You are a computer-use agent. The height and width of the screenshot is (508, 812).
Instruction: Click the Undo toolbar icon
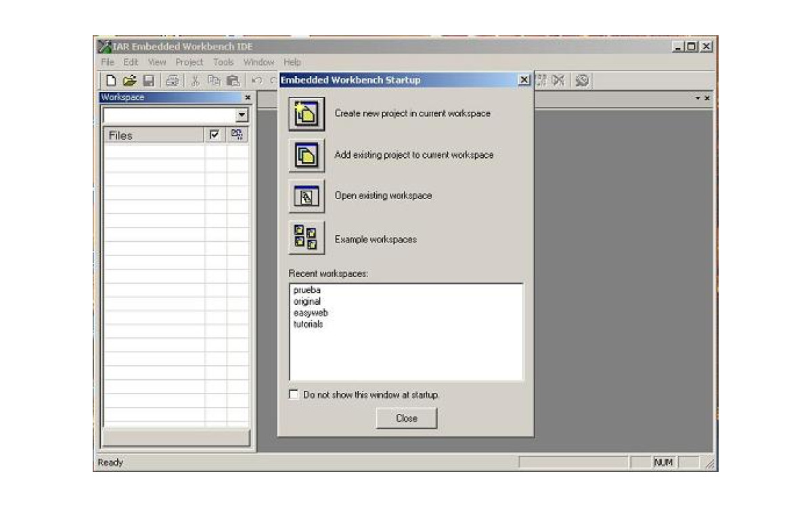click(x=257, y=80)
